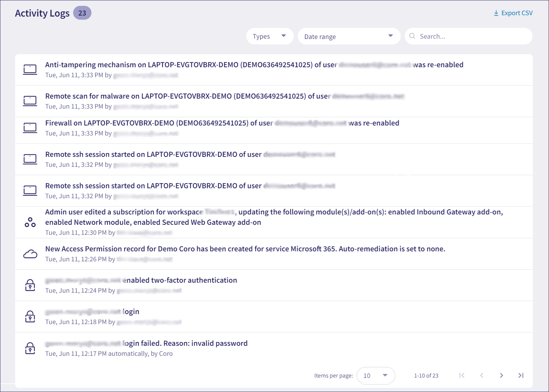549x392 pixels.
Task: Jump to the last page of logs
Action: [x=521, y=375]
